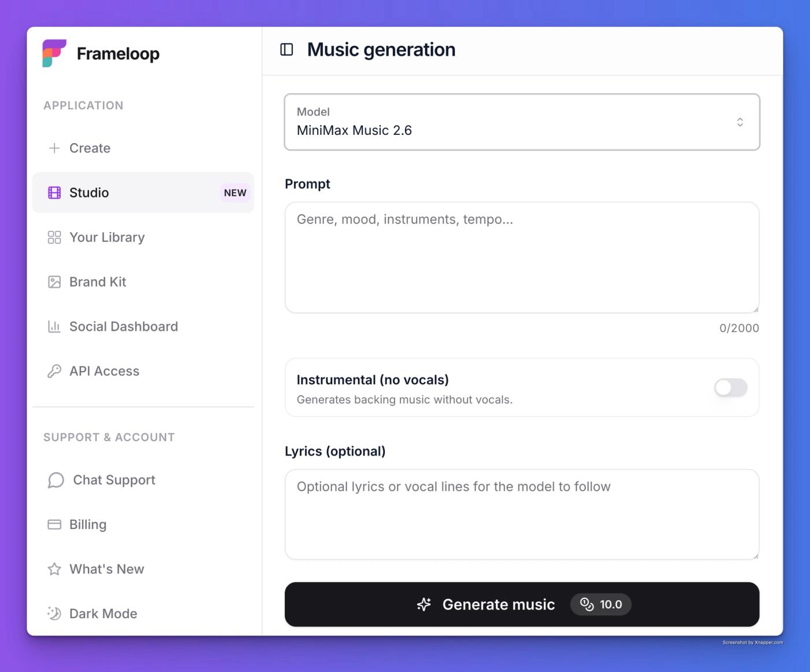Click the plus icon beside Create

click(54, 148)
